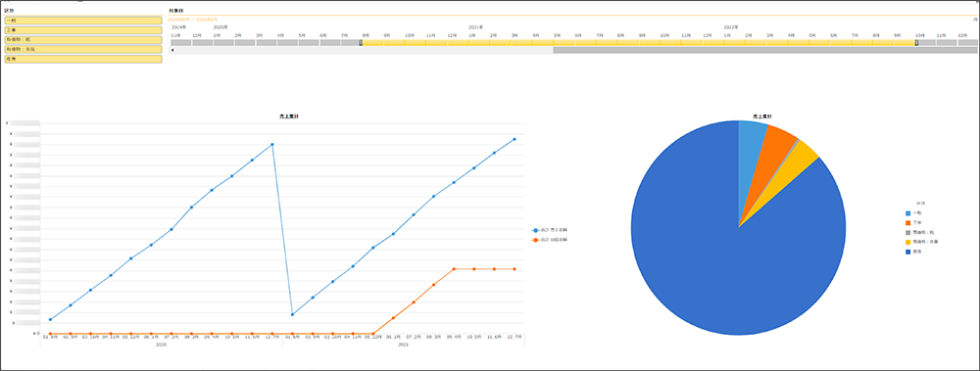Viewport: 980px width, 371px height.
Task: Click the orange line series legend marker
Action: [535, 239]
